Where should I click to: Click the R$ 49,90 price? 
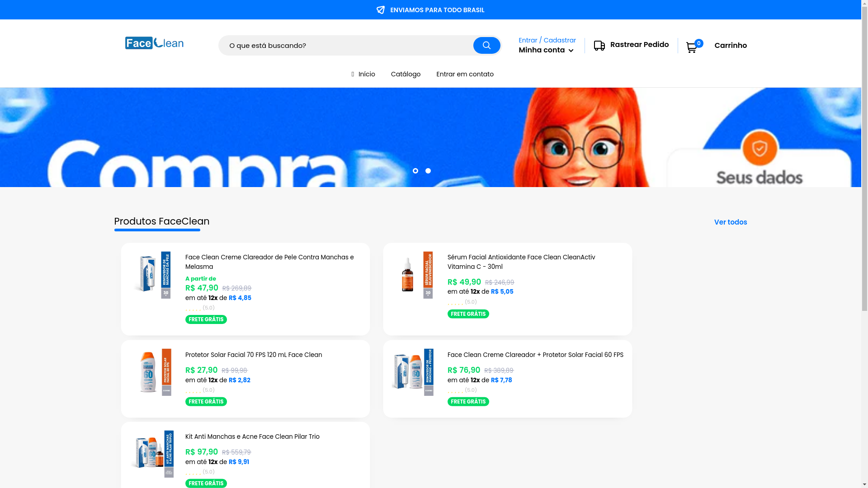pos(464,282)
